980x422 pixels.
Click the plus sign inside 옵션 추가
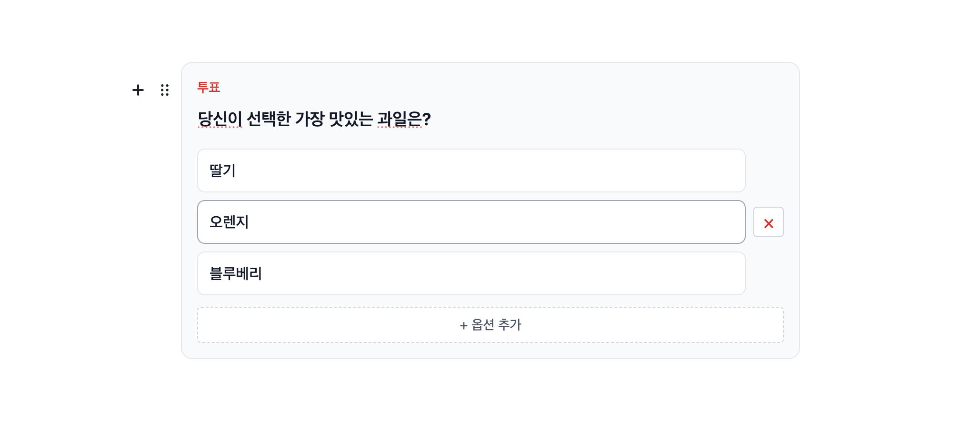[462, 324]
